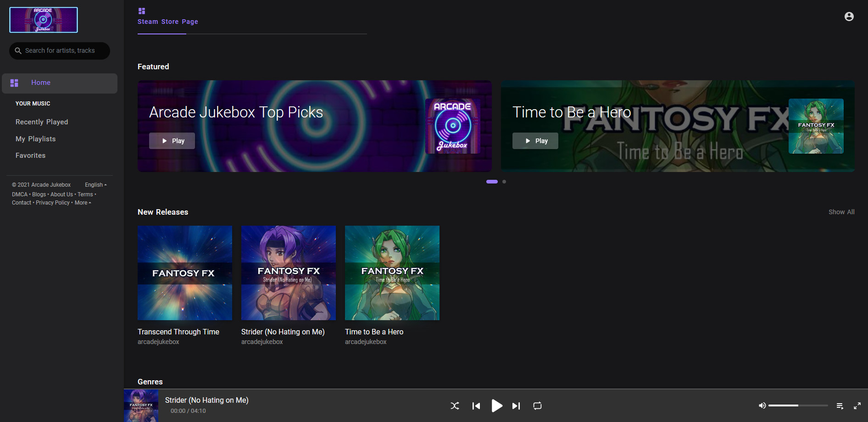The height and width of the screenshot is (422, 868).
Task: Mute the audio with the volume icon
Action: click(762, 405)
